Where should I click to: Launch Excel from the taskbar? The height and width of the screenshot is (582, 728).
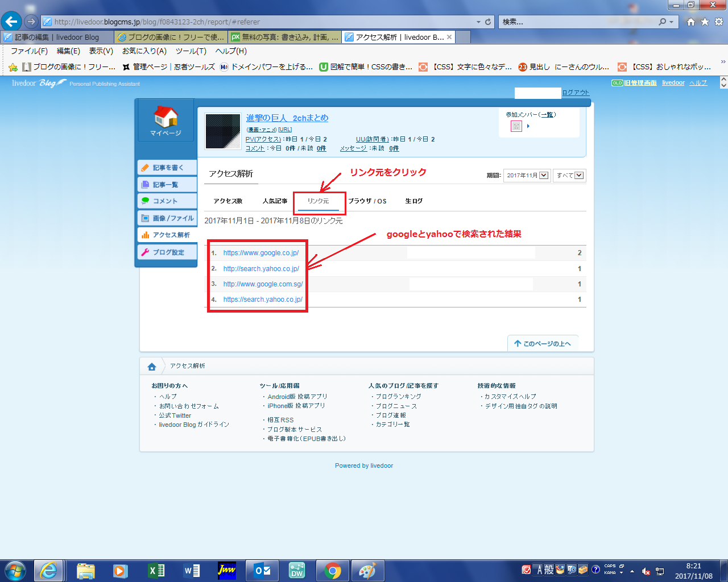pos(156,571)
